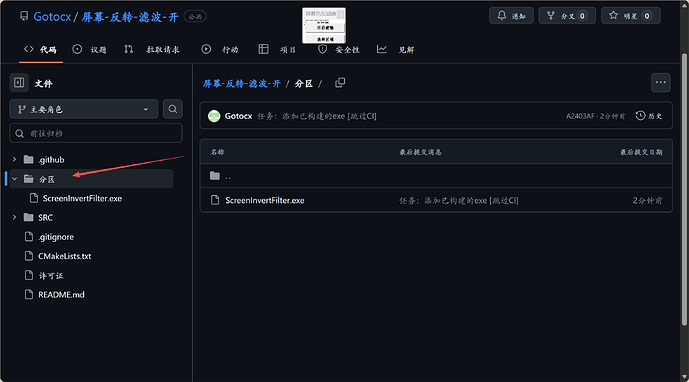Click the file search magnifier button
Viewport: 689px width, 382px height.
click(173, 109)
